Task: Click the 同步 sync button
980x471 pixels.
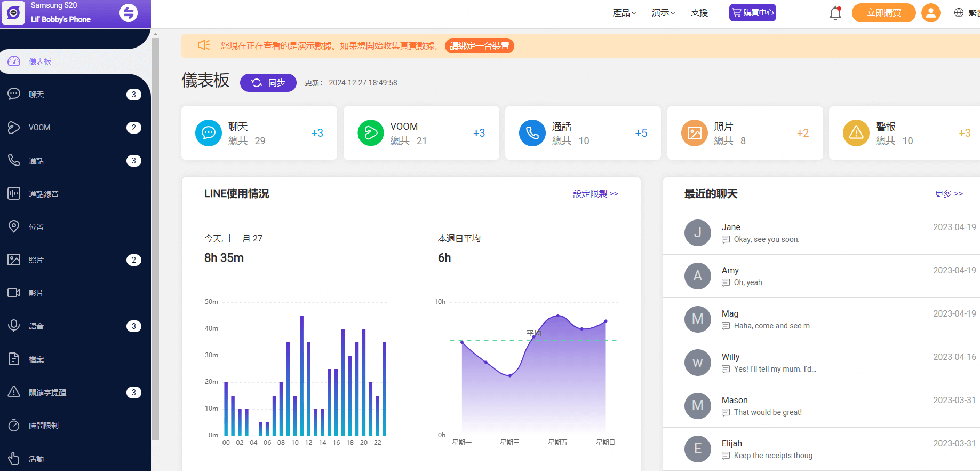Action: click(x=268, y=83)
